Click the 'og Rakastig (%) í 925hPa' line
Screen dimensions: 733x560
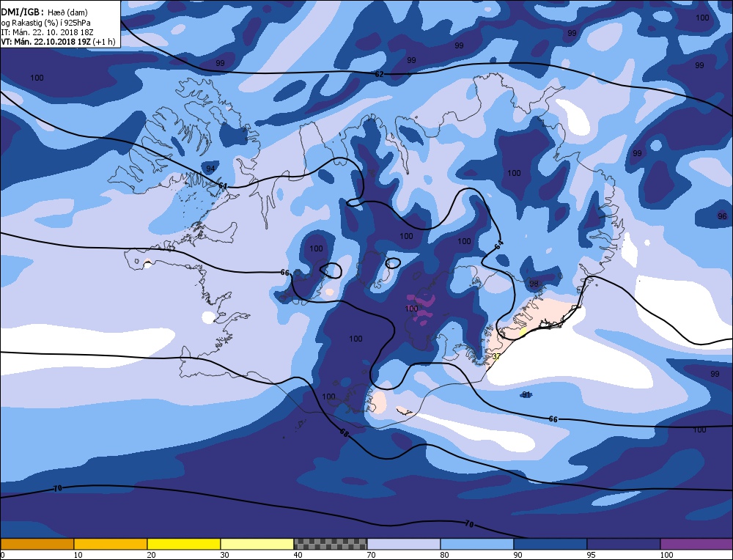pos(45,23)
